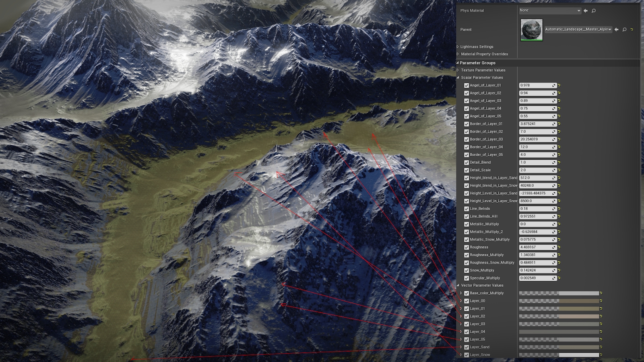
Task: Click reset arrow for Snow_Multiply
Action: coord(559,270)
